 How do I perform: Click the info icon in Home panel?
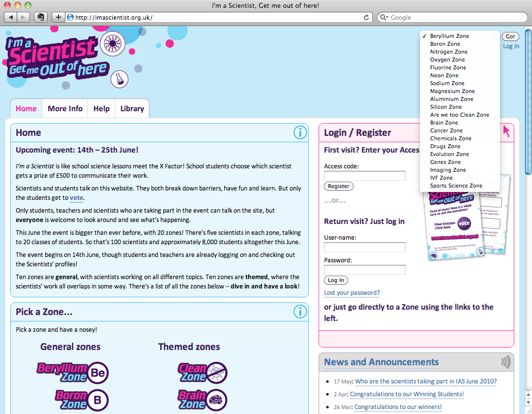coord(300,132)
